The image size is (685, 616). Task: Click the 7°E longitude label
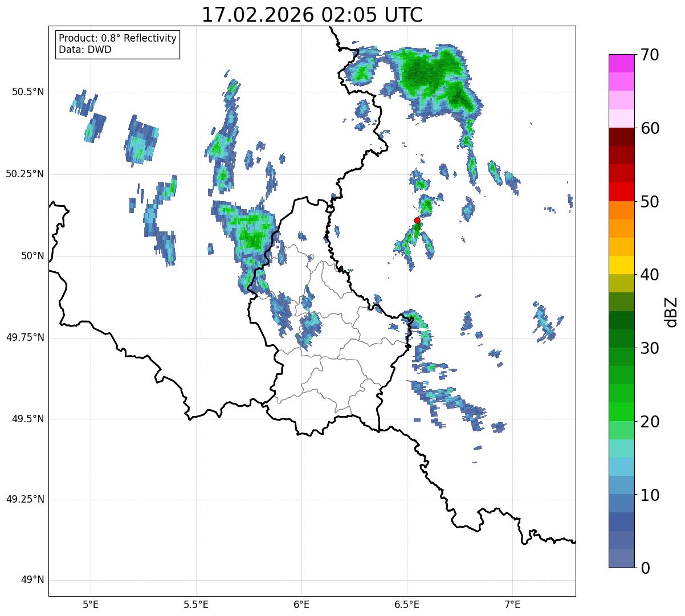click(512, 605)
